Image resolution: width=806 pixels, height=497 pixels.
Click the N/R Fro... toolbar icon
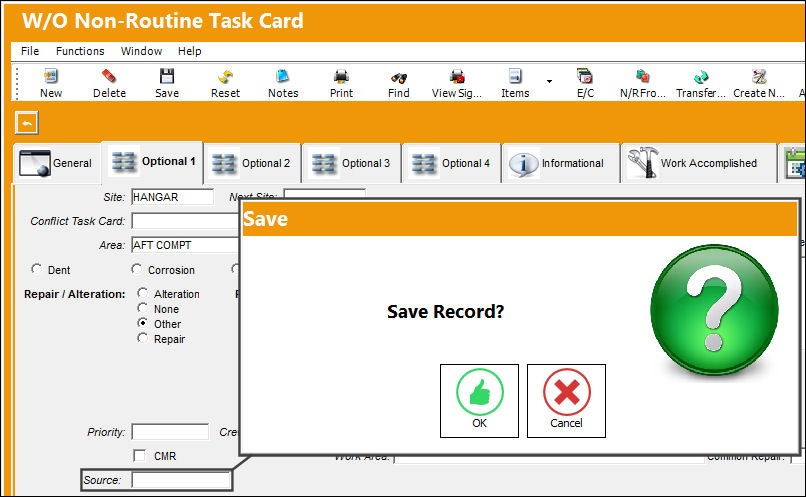click(x=643, y=77)
